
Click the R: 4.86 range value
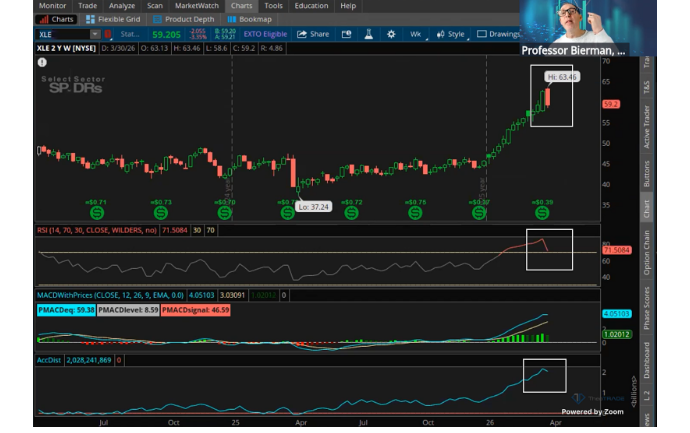click(x=272, y=48)
